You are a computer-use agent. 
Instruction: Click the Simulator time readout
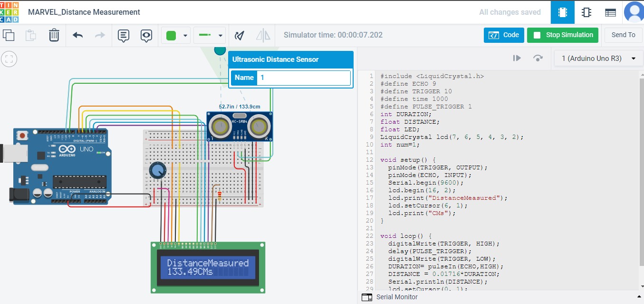(x=333, y=35)
